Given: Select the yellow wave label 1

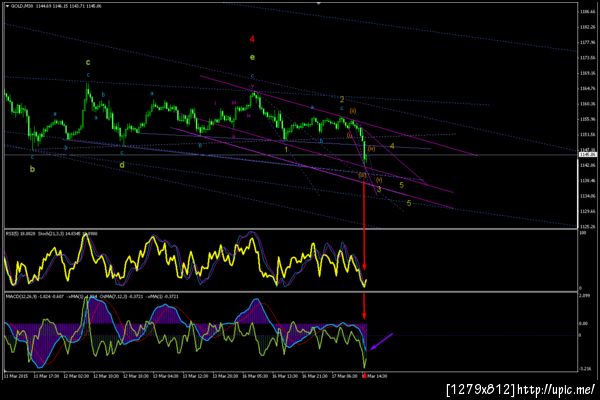Looking at the screenshot, I should coord(286,150).
